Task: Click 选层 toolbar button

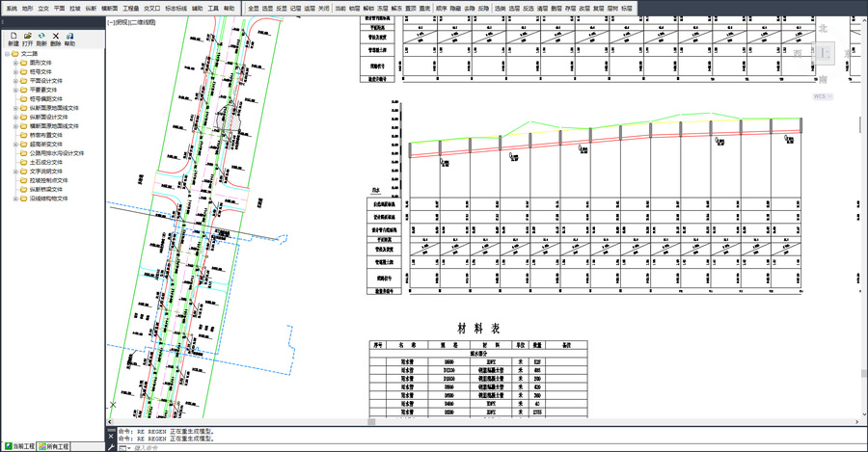Action: point(514,9)
